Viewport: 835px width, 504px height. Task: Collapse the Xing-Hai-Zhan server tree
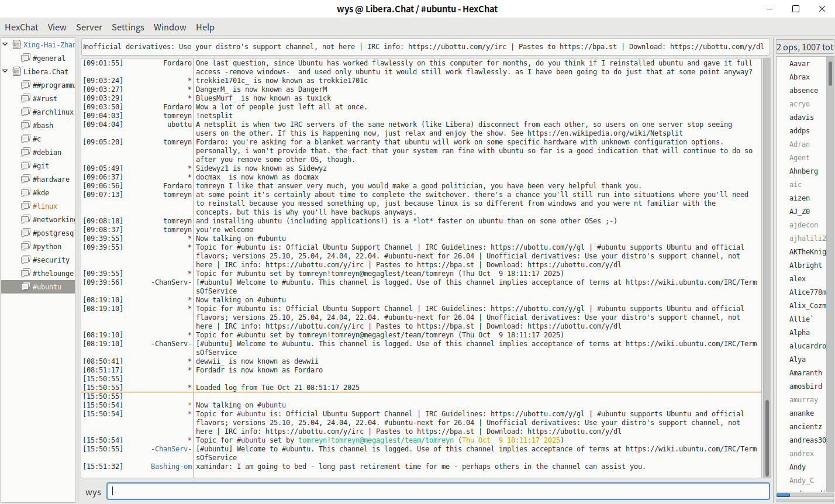click(5, 44)
